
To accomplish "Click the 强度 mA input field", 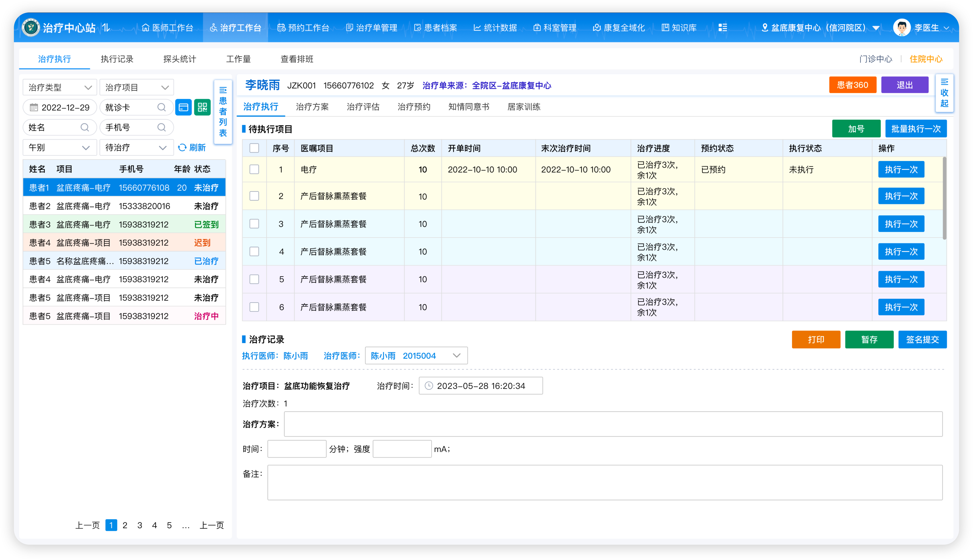I will tap(402, 449).
